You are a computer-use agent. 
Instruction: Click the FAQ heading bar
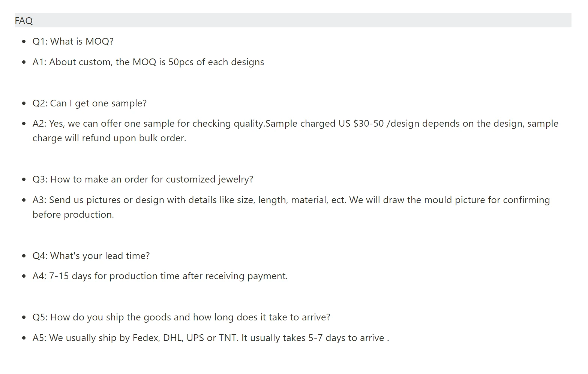tap(292, 20)
